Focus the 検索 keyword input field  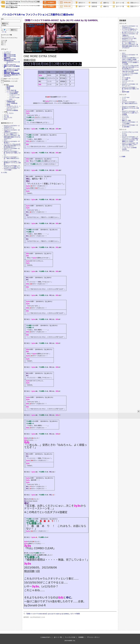(x=11, y=21)
